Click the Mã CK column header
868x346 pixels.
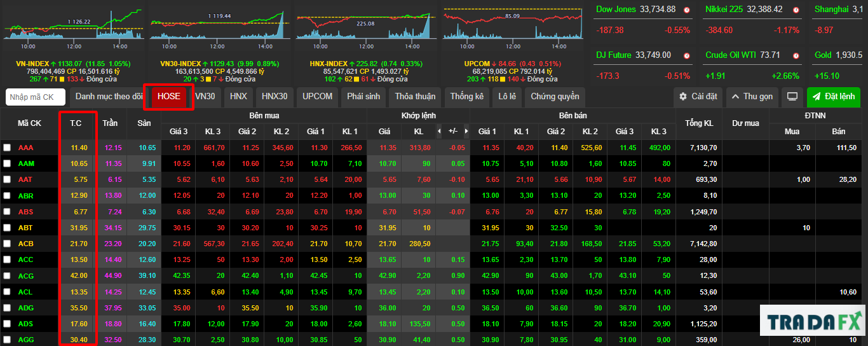coord(29,123)
